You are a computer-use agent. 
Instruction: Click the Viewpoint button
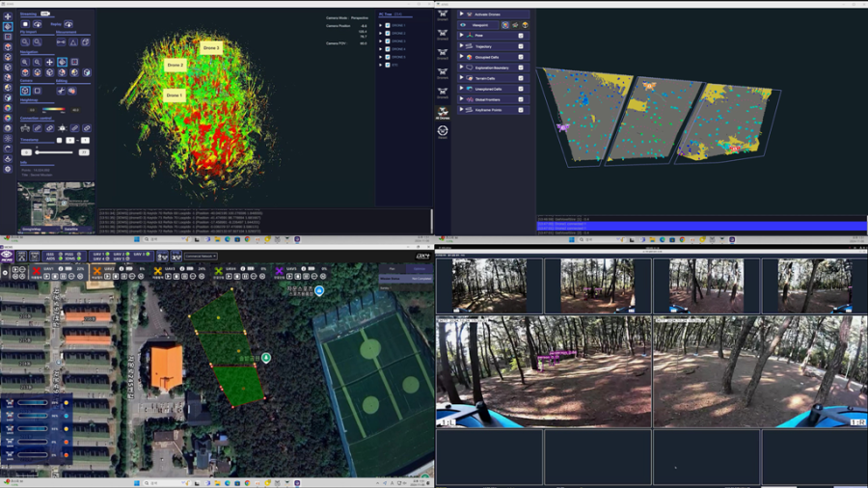(479, 25)
